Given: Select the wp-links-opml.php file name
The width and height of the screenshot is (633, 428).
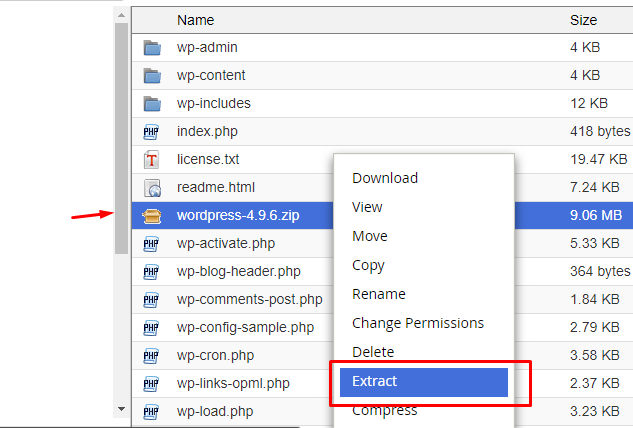Looking at the screenshot, I should click(x=233, y=384).
